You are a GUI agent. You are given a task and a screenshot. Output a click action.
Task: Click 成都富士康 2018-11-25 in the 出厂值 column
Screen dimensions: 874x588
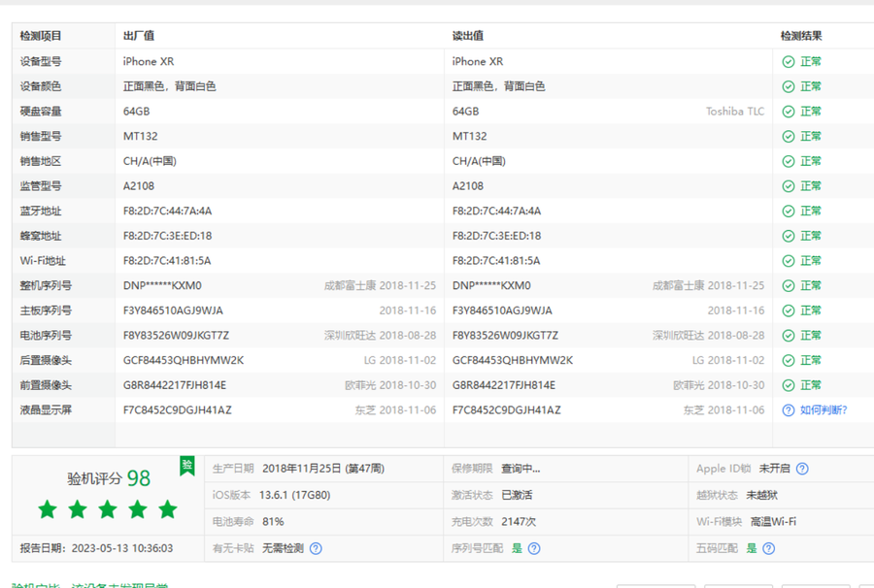[x=380, y=285]
